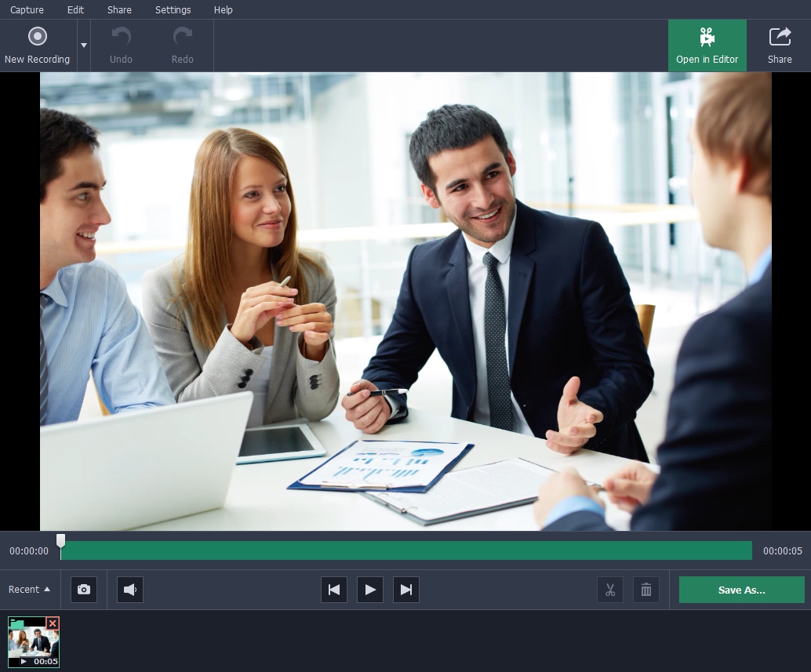Open the Capture menu
This screenshot has width=811, height=672.
pyautogui.click(x=27, y=9)
